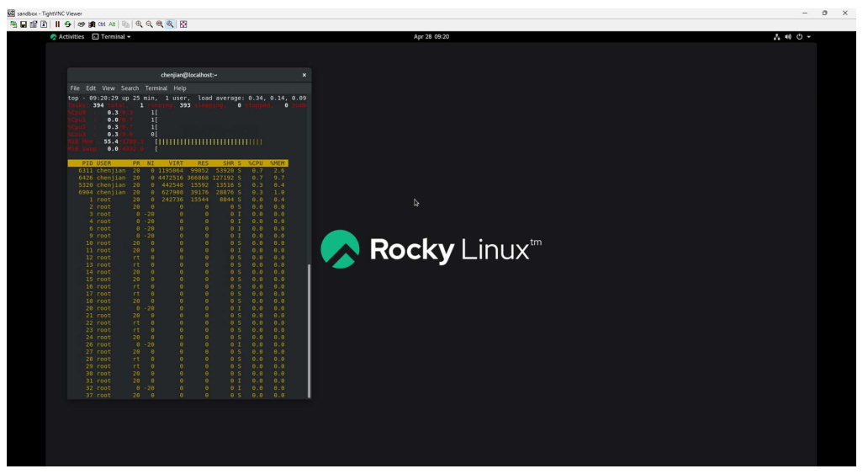Click the terminal title chenjian@localhost:~
The image size is (868, 474).
(188, 75)
